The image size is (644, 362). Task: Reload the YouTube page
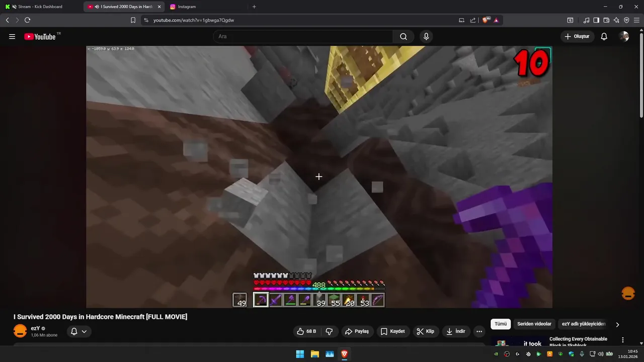click(x=28, y=20)
